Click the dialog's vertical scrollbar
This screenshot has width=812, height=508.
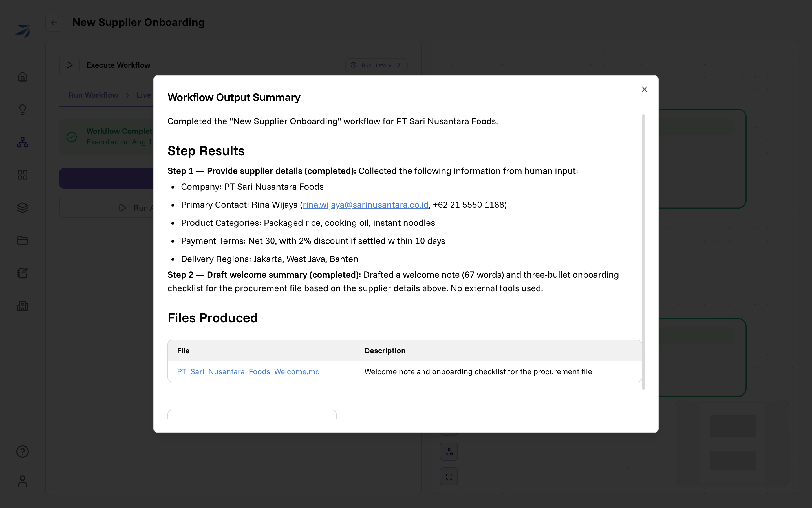tap(643, 252)
